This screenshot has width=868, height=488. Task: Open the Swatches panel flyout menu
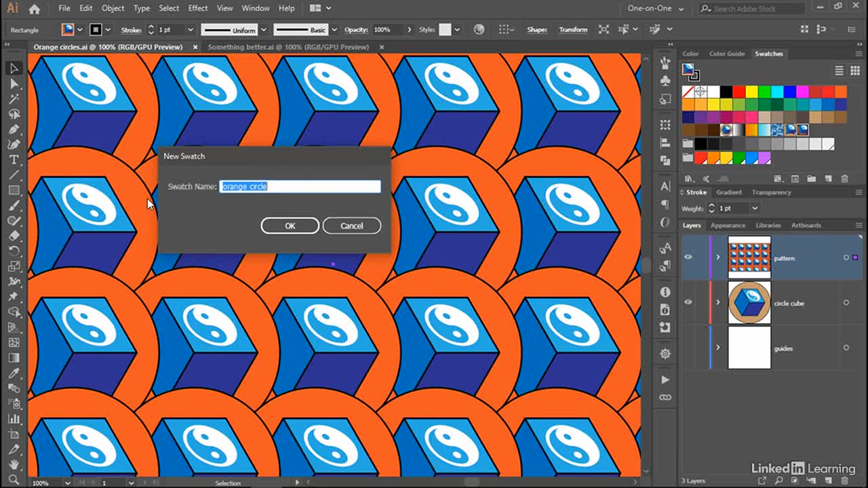[x=859, y=54]
